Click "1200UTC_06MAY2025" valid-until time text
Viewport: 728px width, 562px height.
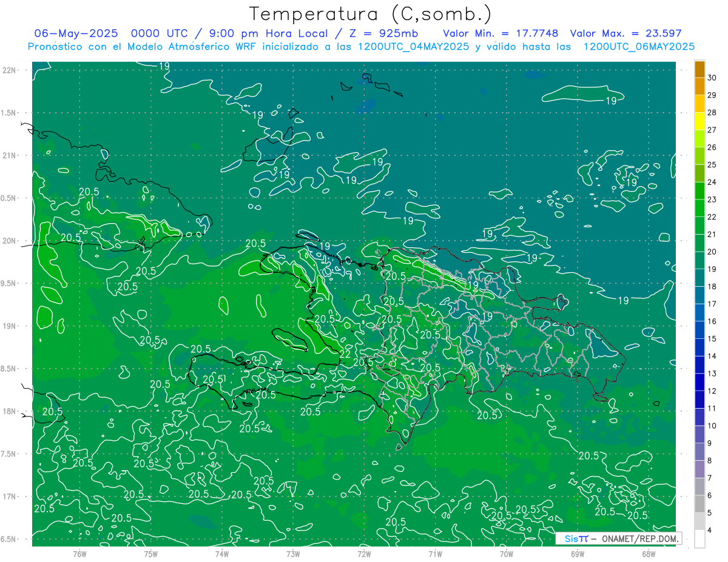pos(639,47)
